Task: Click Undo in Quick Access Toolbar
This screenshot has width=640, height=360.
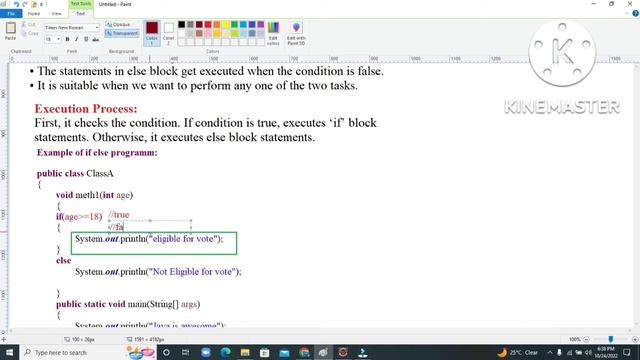Action: point(16,4)
